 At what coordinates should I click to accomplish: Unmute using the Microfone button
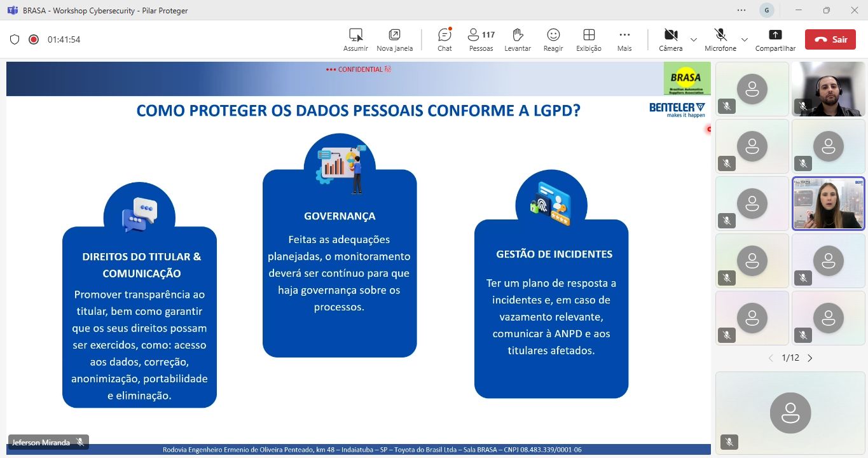tap(720, 39)
